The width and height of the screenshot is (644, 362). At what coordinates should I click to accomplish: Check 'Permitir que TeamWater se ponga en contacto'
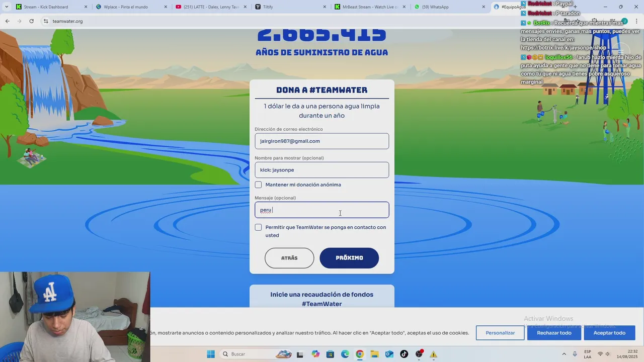[258, 227]
